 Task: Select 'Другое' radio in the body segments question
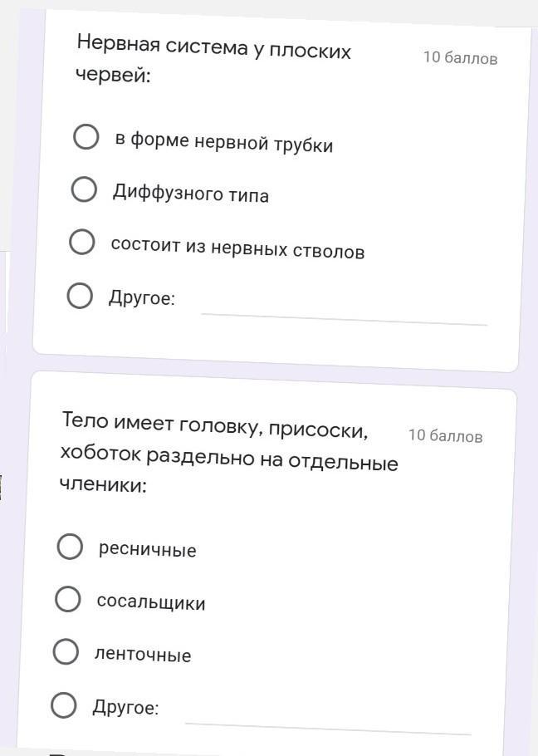click(64, 705)
